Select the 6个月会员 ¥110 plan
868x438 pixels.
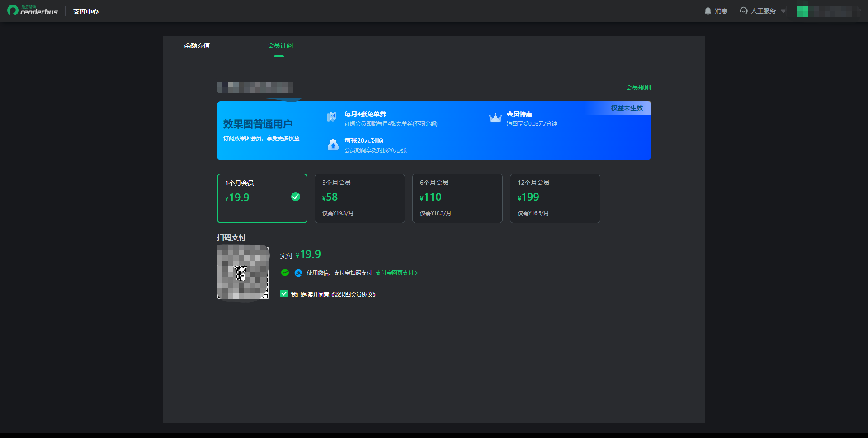pyautogui.click(x=458, y=198)
